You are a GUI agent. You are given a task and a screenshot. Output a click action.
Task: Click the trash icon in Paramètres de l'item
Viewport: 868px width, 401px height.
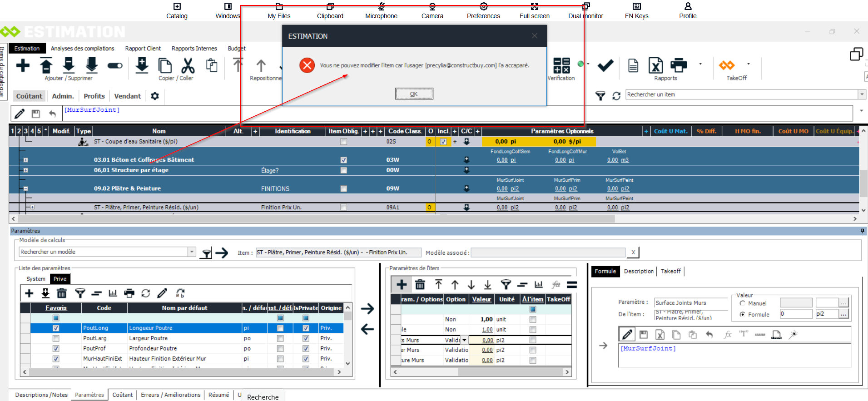coord(420,285)
